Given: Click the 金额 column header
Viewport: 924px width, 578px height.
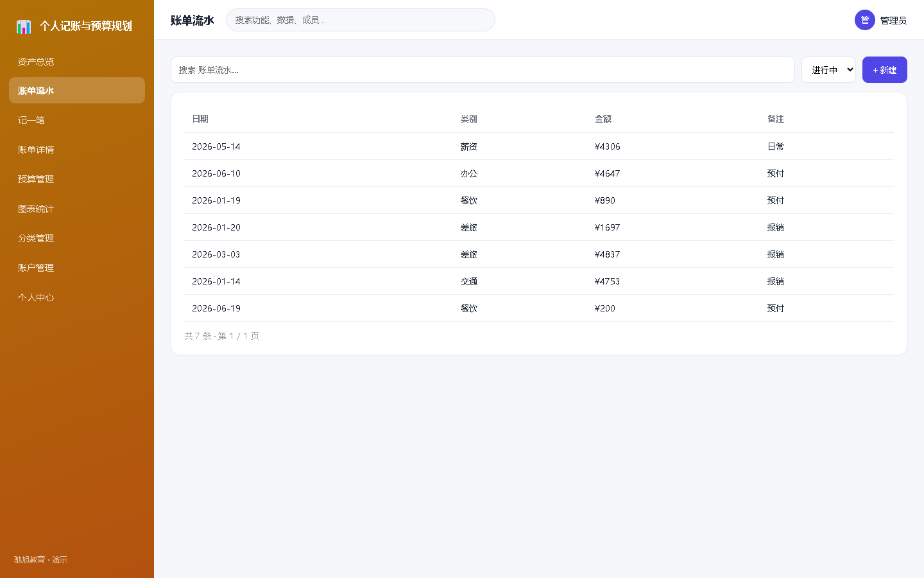Looking at the screenshot, I should [x=603, y=119].
